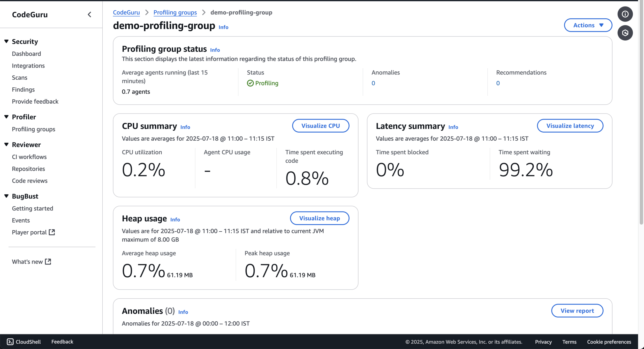Viewport: 644px width, 349px height.
Task: Collapse the Reviewer section
Action: click(x=6, y=145)
